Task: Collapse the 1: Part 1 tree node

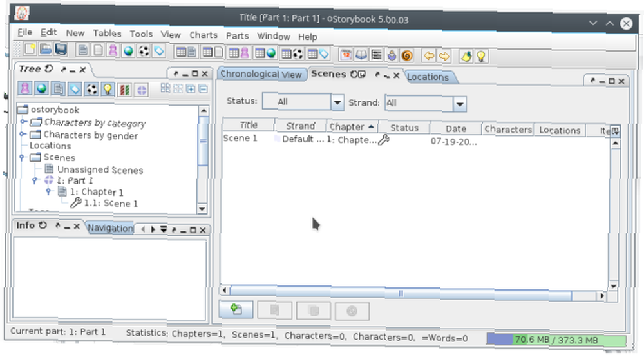Action: coord(35,180)
